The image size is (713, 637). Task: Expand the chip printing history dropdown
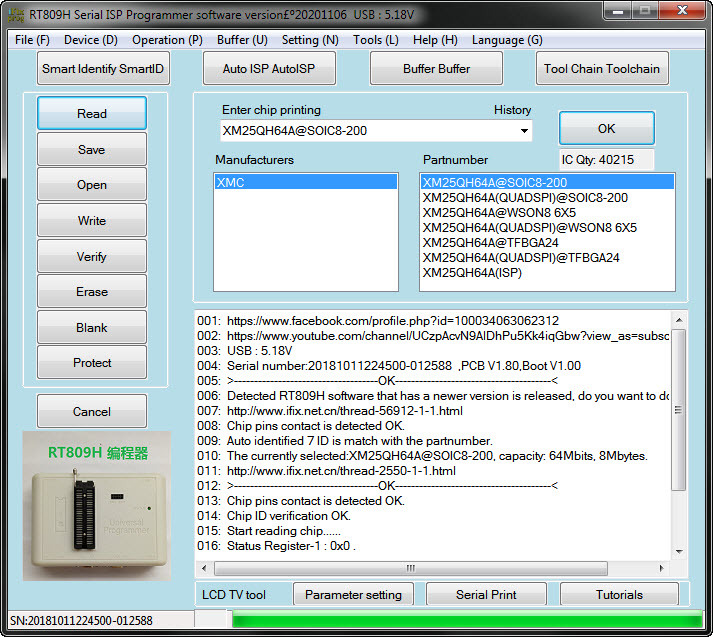tap(524, 131)
